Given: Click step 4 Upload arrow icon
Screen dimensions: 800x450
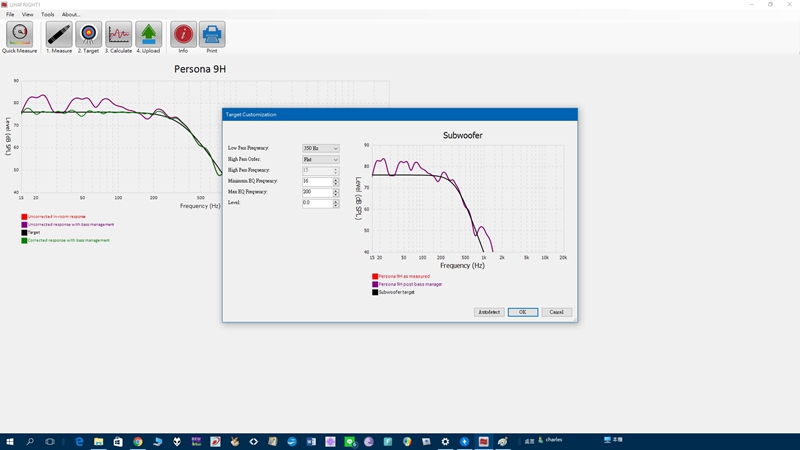Looking at the screenshot, I should click(x=148, y=35).
